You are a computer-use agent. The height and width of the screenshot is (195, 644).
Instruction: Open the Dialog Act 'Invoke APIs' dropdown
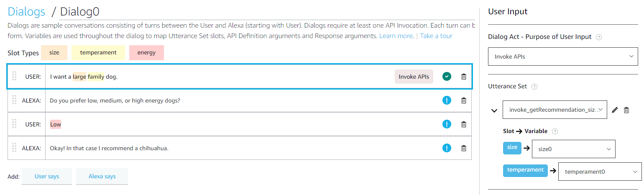pyautogui.click(x=563, y=56)
